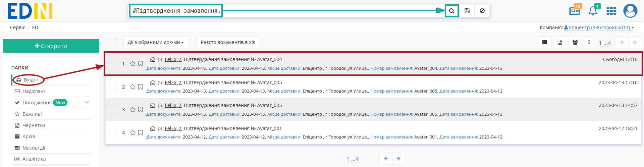Bookmark the document in row 2
This screenshot has width=644, height=167.
[141, 87]
